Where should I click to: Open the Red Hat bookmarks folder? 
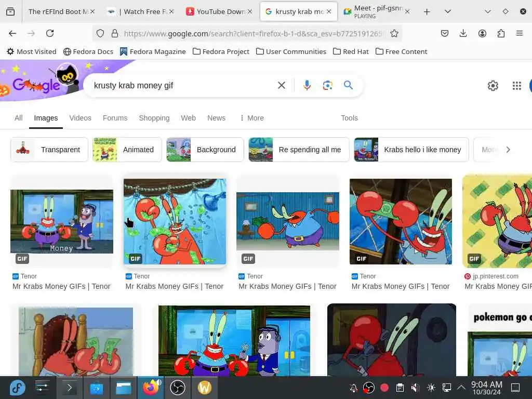351,51
